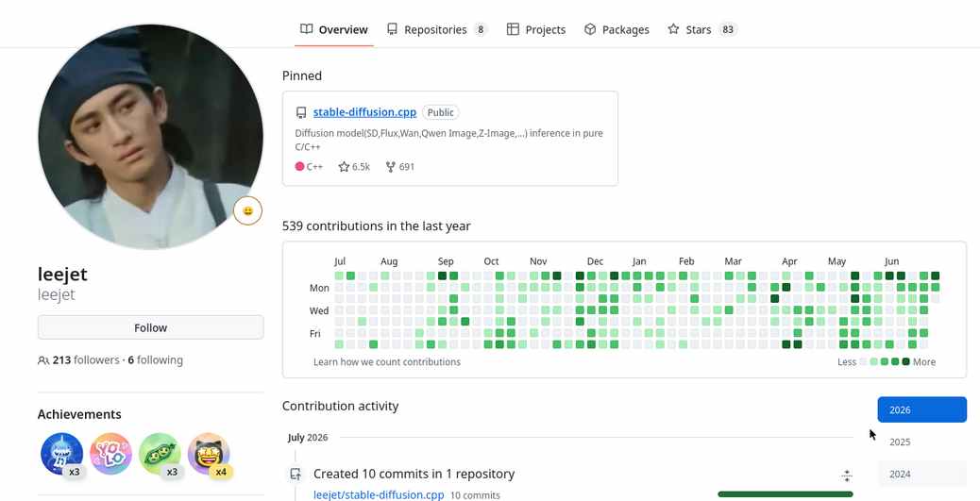Switch to the Repositories tab
Image resolution: width=980 pixels, height=501 pixels.
point(436,29)
